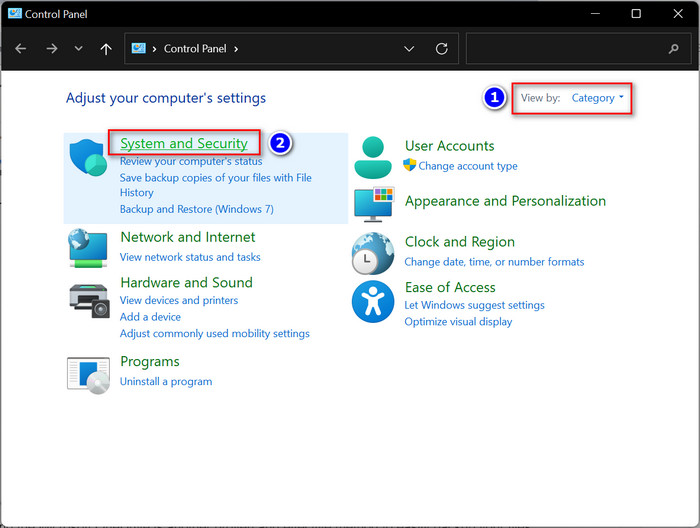Click the Add a device link
Viewport: 700px width, 528px height.
pos(150,317)
